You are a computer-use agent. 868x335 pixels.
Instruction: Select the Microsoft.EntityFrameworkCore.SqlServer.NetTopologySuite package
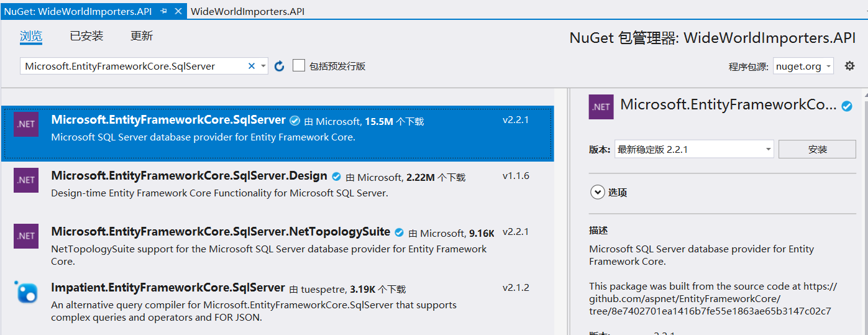(278, 246)
